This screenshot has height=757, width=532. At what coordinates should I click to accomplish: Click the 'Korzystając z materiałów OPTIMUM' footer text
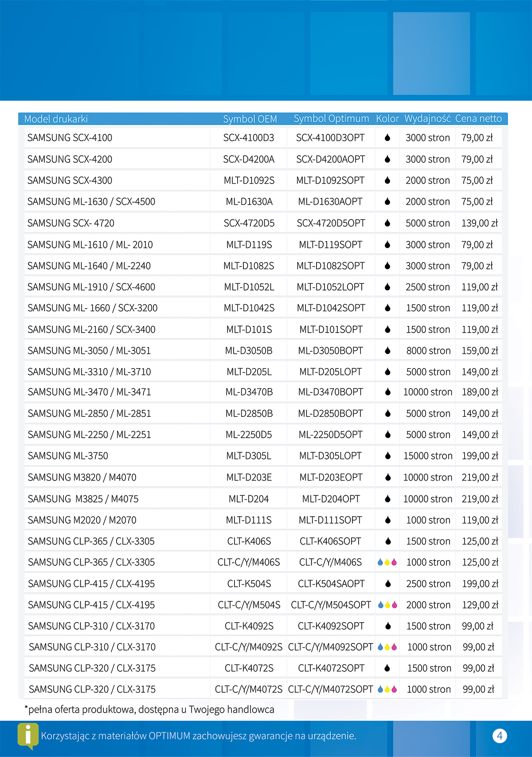[x=199, y=736]
